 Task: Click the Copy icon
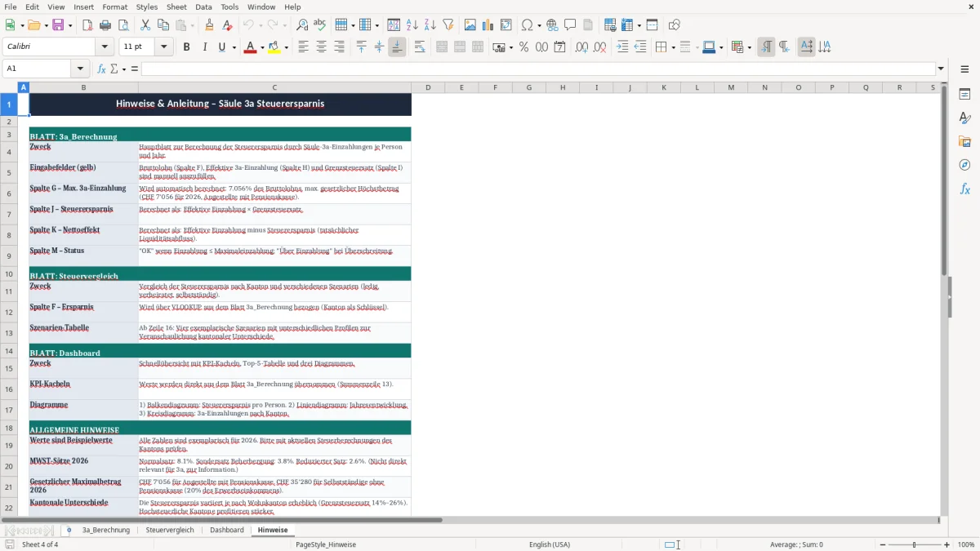163,25
